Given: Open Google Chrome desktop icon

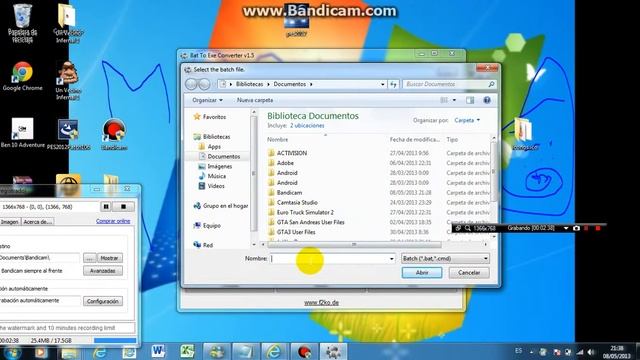Looking at the screenshot, I should 22,76.
